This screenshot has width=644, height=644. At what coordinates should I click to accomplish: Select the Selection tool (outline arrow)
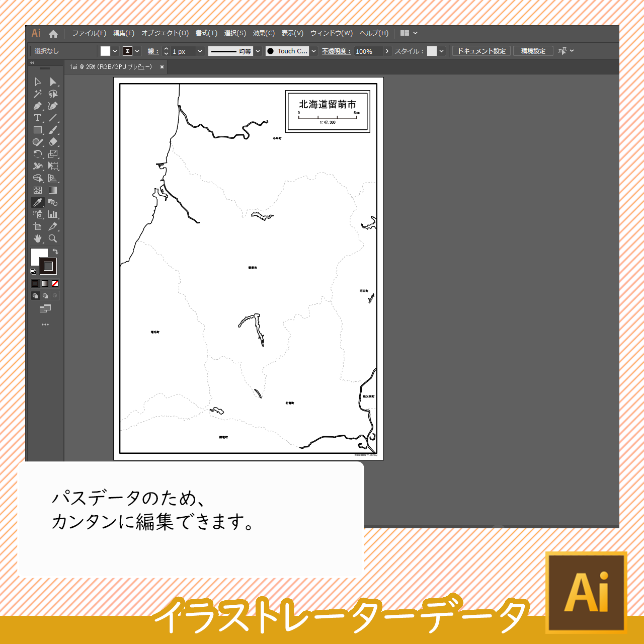(x=38, y=82)
